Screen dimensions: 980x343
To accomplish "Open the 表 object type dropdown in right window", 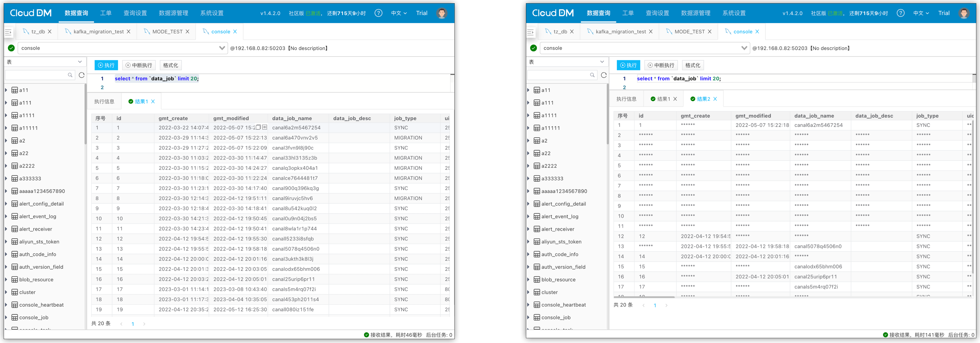I will 602,62.
